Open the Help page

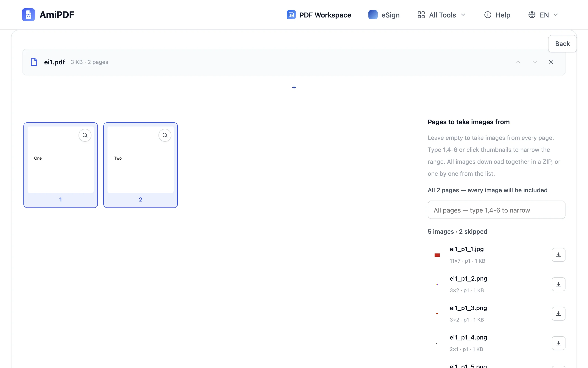(497, 15)
